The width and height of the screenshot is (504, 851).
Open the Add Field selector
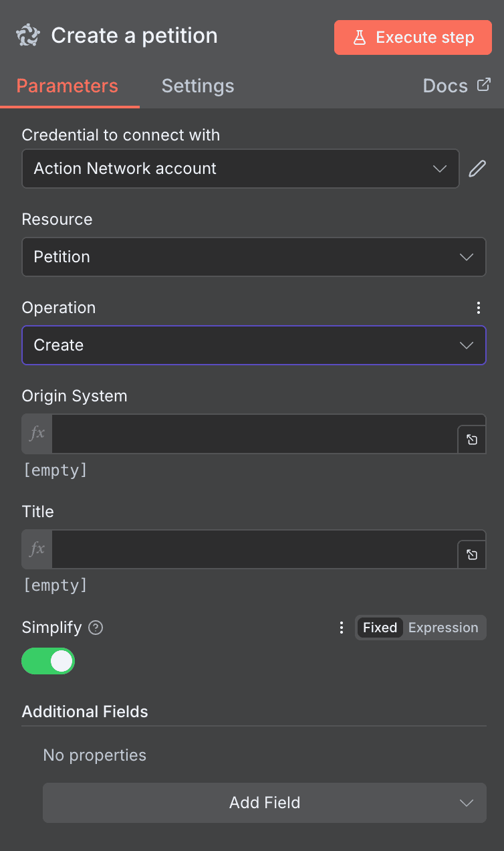(264, 803)
